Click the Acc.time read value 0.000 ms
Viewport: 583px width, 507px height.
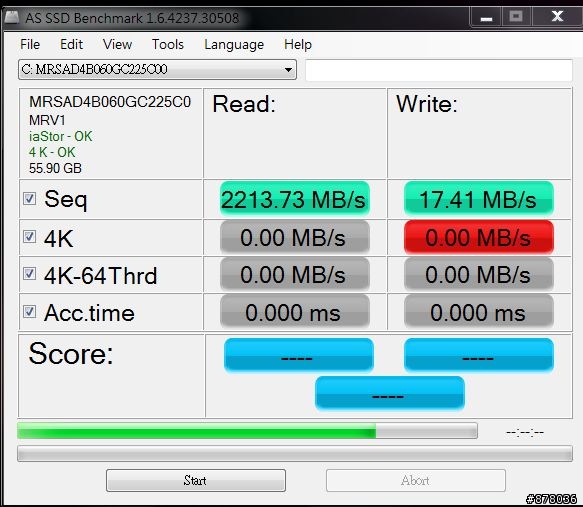pos(295,312)
